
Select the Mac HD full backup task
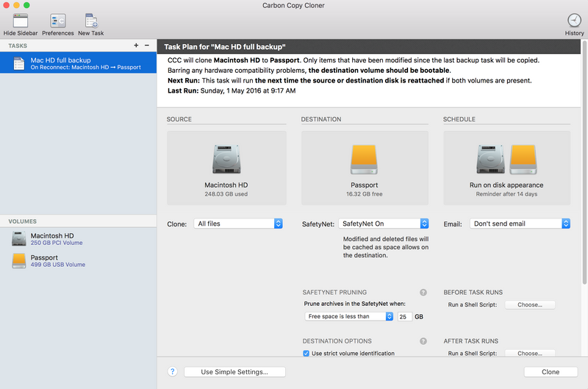[x=78, y=63]
